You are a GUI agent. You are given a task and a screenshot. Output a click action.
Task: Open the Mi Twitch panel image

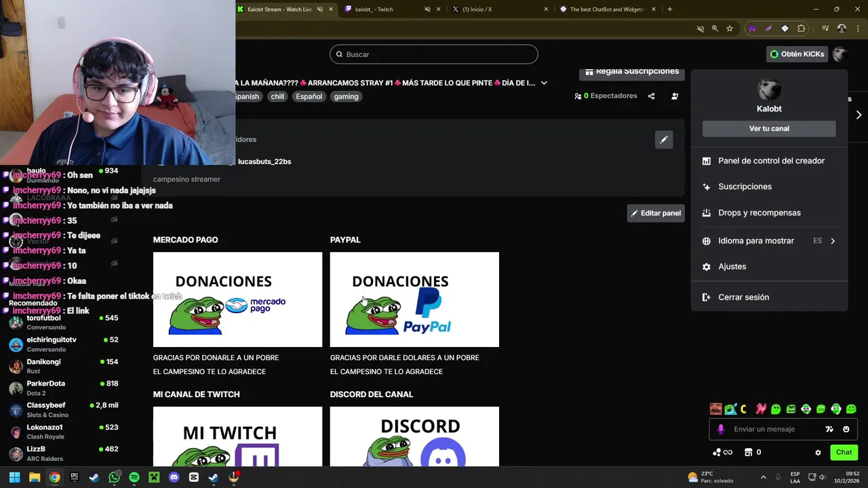[237, 436]
